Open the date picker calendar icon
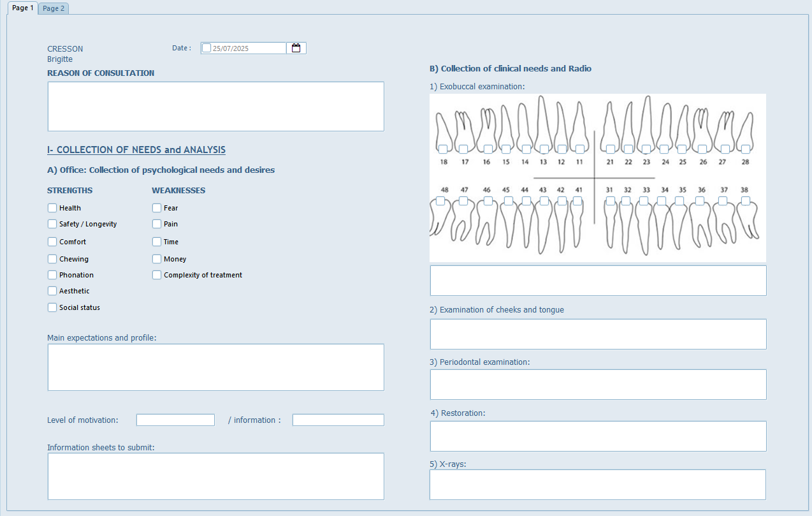Viewport: 812px width, 516px height. (x=296, y=48)
